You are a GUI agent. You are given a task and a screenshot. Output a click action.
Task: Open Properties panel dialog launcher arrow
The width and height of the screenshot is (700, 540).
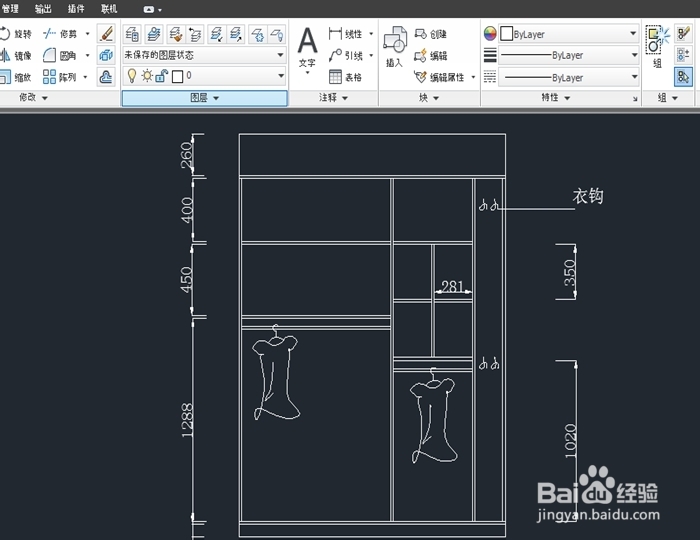(635, 99)
